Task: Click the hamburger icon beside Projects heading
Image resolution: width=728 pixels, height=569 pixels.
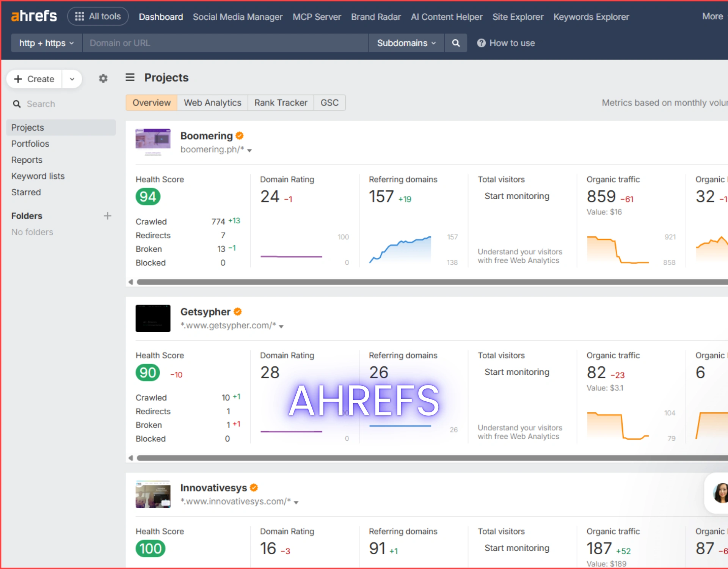Action: click(130, 77)
